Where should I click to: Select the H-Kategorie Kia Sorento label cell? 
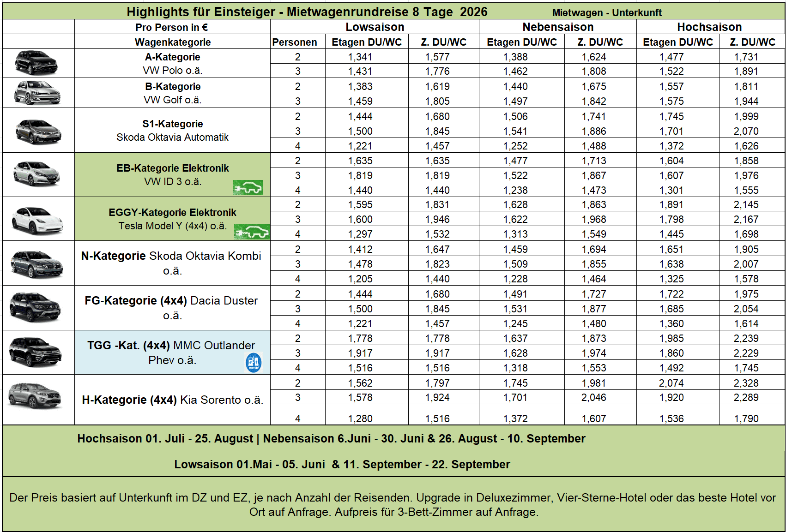[x=172, y=400]
